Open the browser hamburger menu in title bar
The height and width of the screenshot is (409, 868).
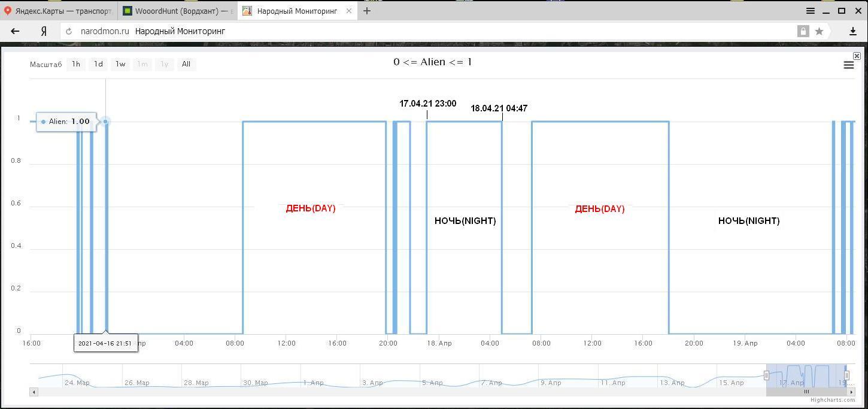(x=810, y=11)
